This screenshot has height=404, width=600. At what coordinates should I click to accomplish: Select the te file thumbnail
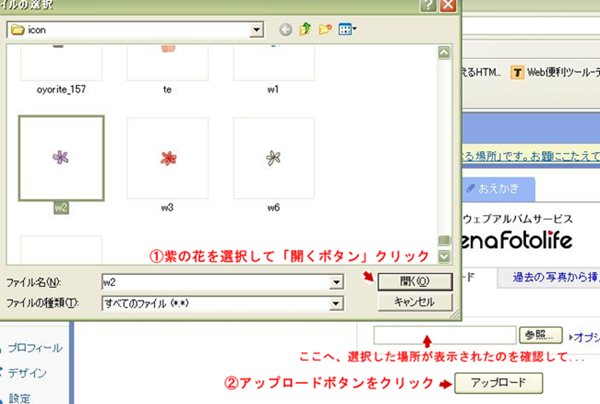(x=168, y=63)
